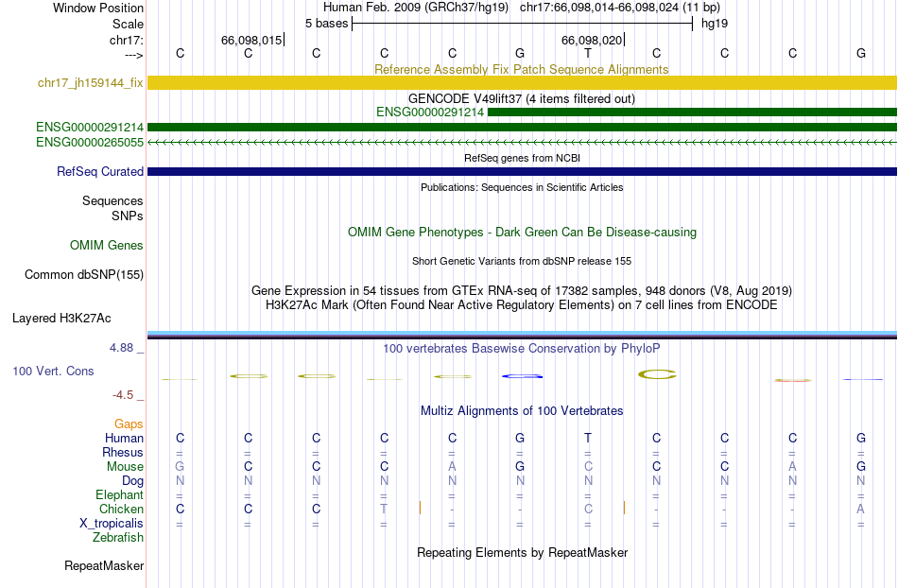Click the chr17:66,098,014-66,098,024 (11 bp) position text

click(620, 8)
